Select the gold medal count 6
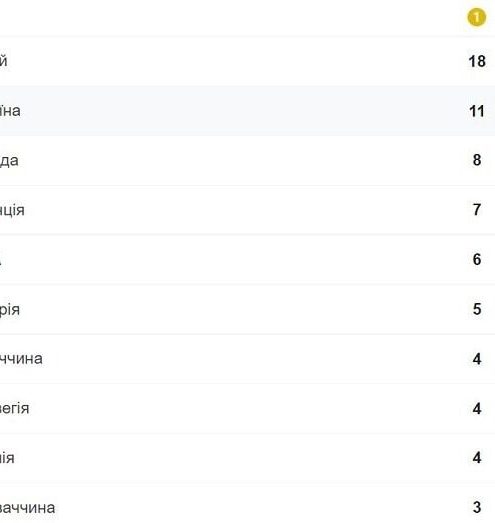This screenshot has width=495, height=523. 477,259
